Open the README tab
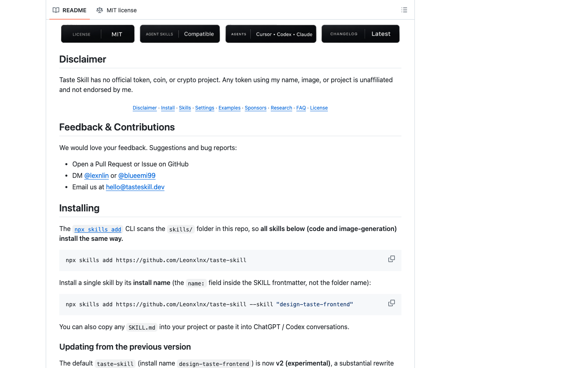The width and height of the screenshot is (588, 368). click(x=70, y=10)
